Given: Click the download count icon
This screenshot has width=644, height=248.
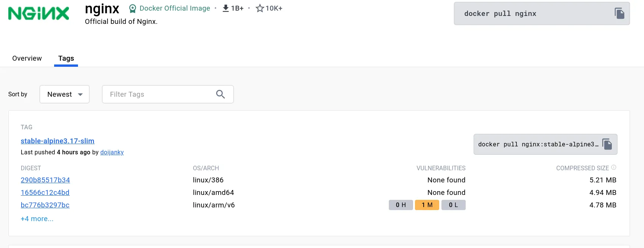Looking at the screenshot, I should pyautogui.click(x=226, y=8).
